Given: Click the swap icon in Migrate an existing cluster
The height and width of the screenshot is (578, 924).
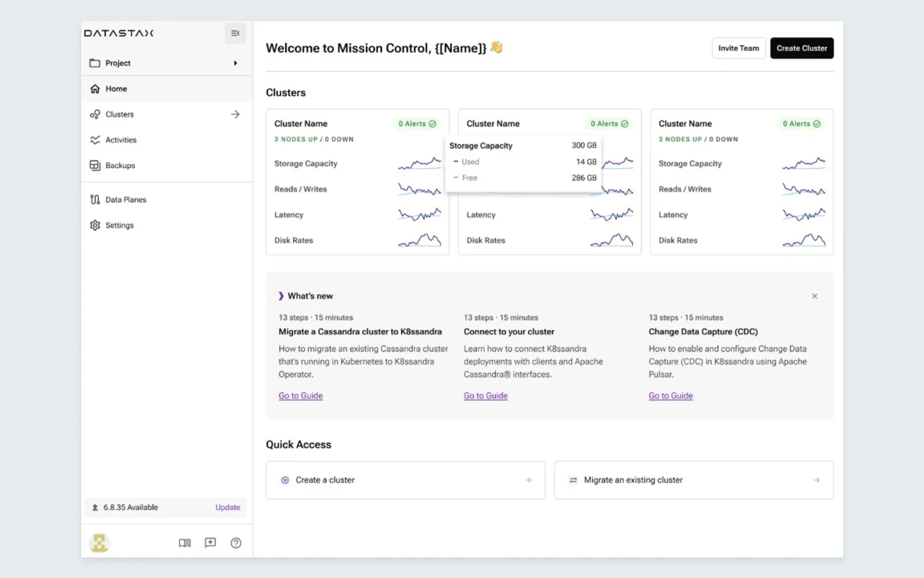Looking at the screenshot, I should tap(573, 480).
